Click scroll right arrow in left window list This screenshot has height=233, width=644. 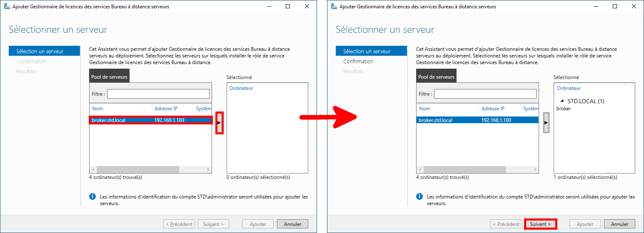click(x=209, y=170)
